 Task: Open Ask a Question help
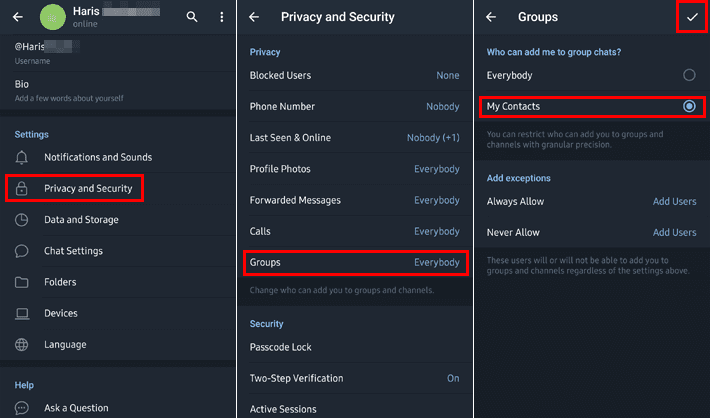(118, 408)
